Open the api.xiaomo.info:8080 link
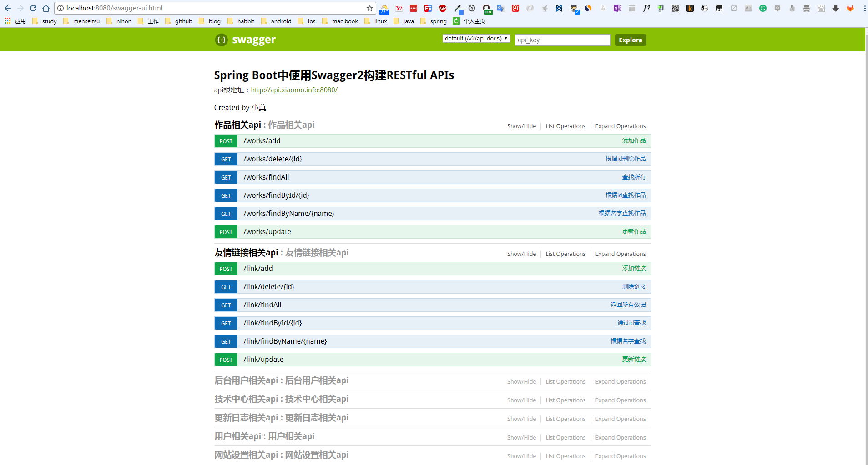The height and width of the screenshot is (465, 868). click(294, 90)
